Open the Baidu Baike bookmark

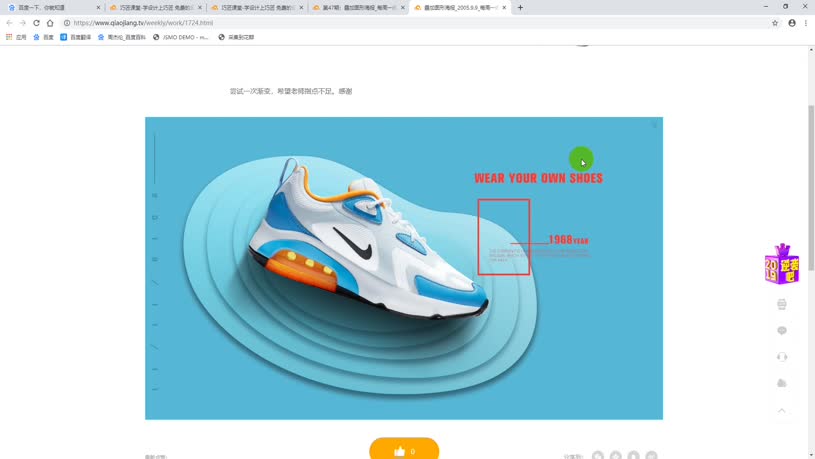click(122, 37)
